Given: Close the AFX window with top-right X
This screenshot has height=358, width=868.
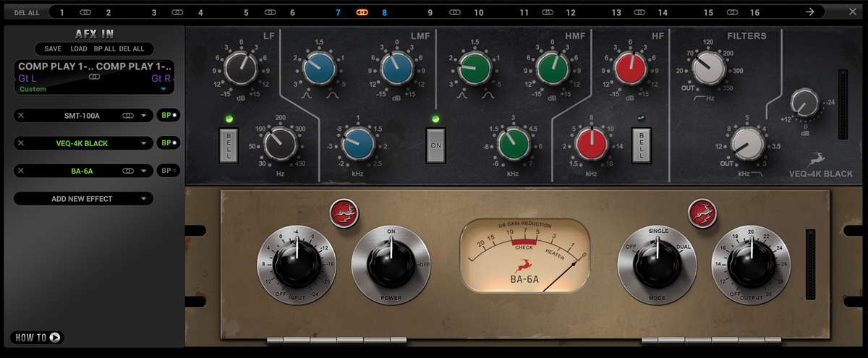Looking at the screenshot, I should (x=853, y=12).
